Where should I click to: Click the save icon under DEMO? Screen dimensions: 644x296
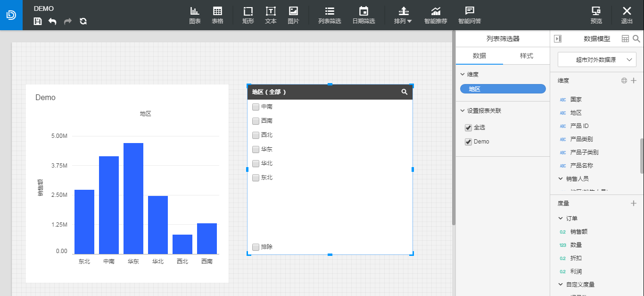pyautogui.click(x=38, y=21)
